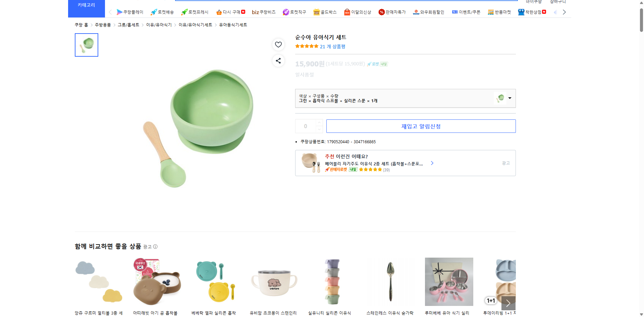644x317 pixels.
Task: Open the share options panel
Action: 278,61
